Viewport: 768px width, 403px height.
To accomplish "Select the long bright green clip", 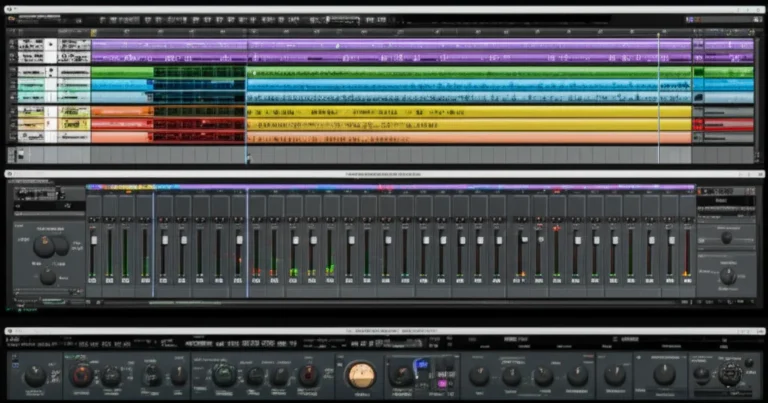I will (469, 73).
